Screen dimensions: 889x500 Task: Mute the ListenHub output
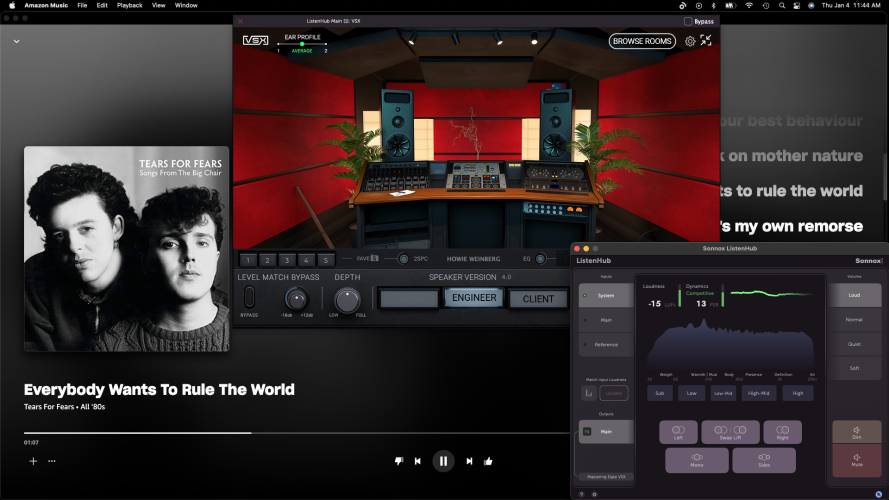coord(857,460)
